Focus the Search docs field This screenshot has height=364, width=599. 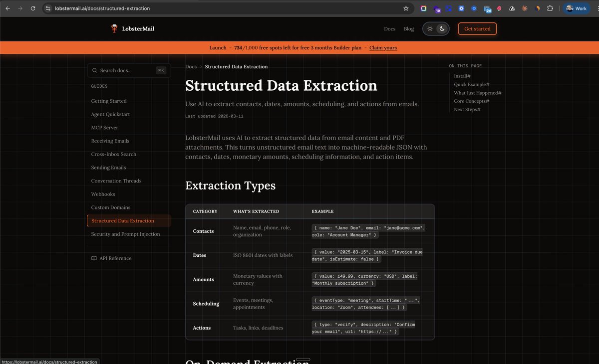tap(129, 70)
